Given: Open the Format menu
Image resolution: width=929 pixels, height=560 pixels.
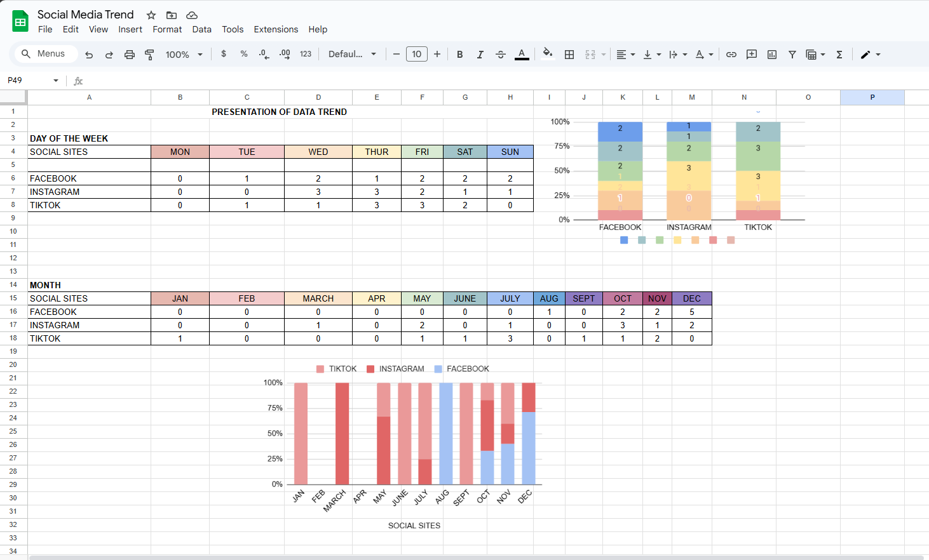Looking at the screenshot, I should (167, 29).
